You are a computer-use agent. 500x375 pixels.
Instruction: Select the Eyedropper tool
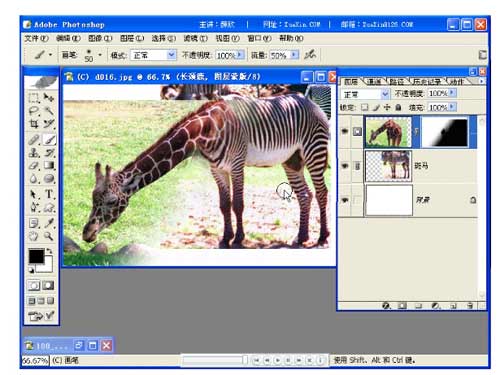point(49,223)
